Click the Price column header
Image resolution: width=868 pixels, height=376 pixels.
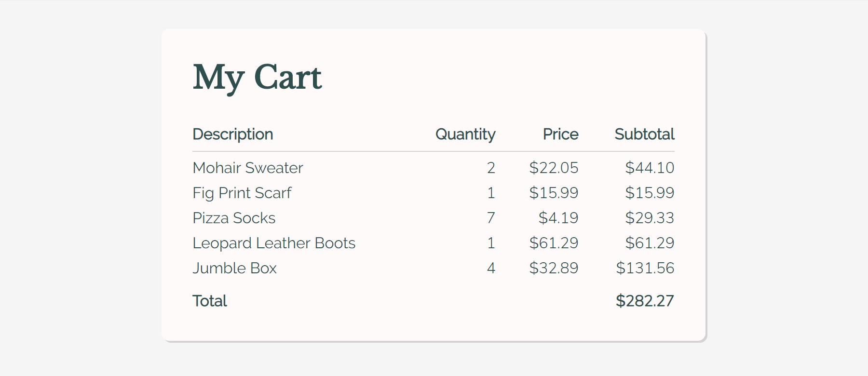tap(560, 134)
